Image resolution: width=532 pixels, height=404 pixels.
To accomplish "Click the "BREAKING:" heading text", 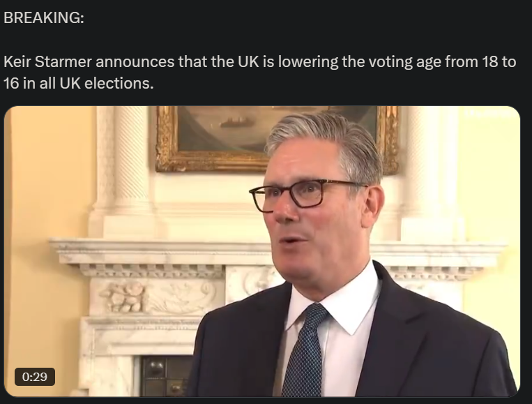I will point(44,17).
